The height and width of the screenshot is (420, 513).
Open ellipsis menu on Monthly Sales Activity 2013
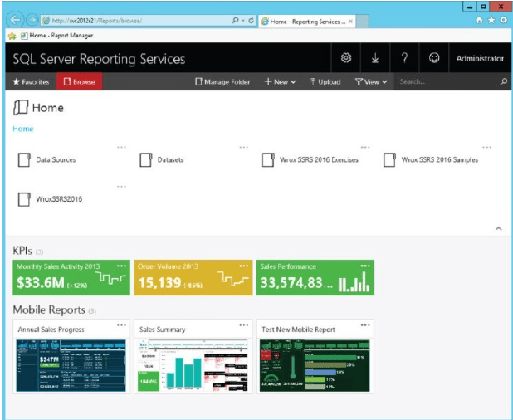tap(121, 266)
